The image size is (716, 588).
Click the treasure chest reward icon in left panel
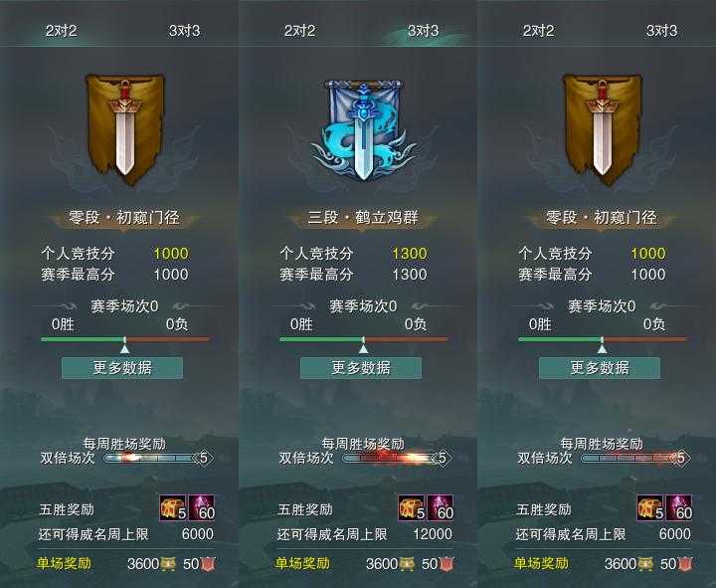[173, 507]
